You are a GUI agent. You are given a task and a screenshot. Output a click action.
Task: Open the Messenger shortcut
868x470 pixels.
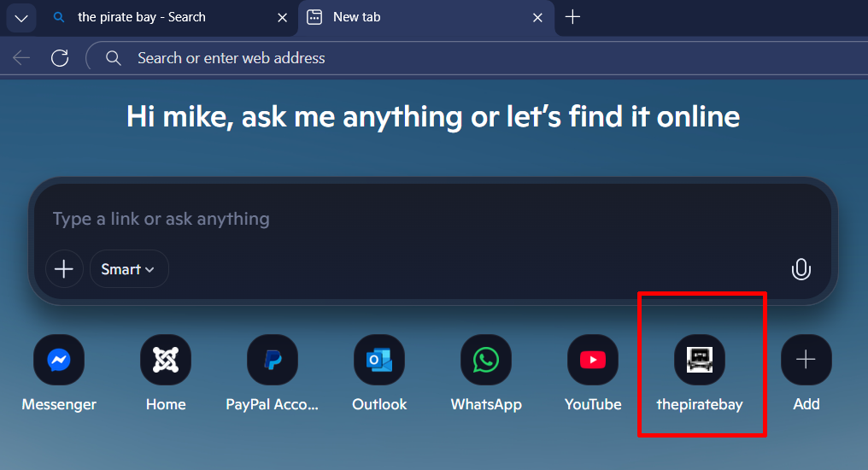click(x=59, y=360)
